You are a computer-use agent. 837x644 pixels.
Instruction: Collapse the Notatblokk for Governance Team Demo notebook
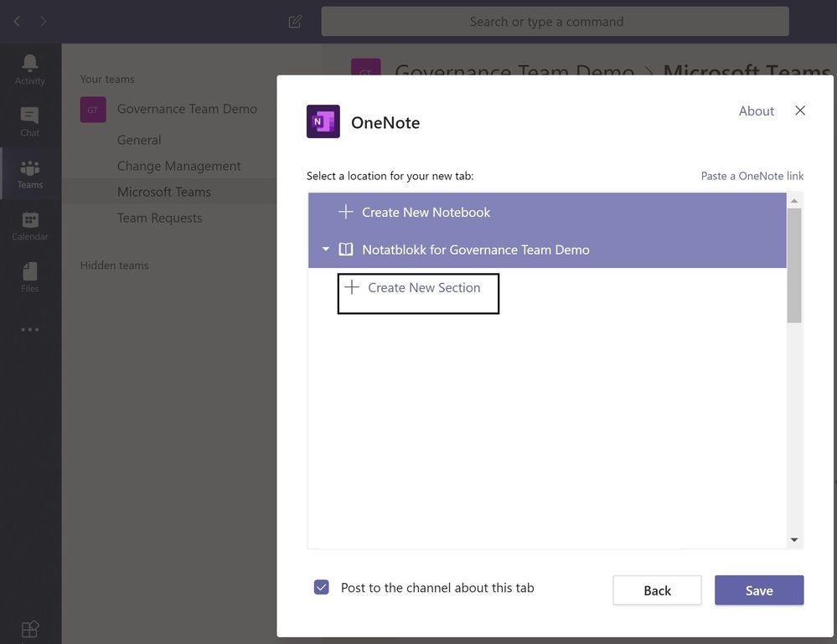pos(326,250)
